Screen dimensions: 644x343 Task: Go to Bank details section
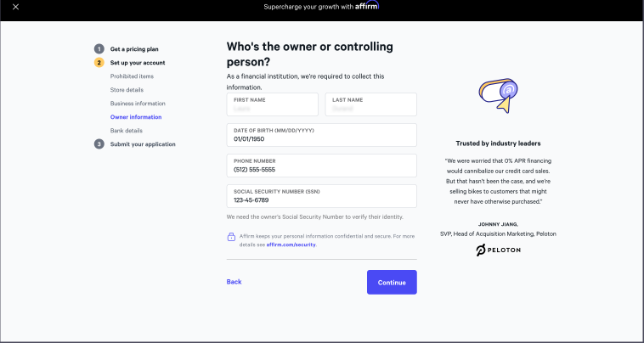pos(127,131)
